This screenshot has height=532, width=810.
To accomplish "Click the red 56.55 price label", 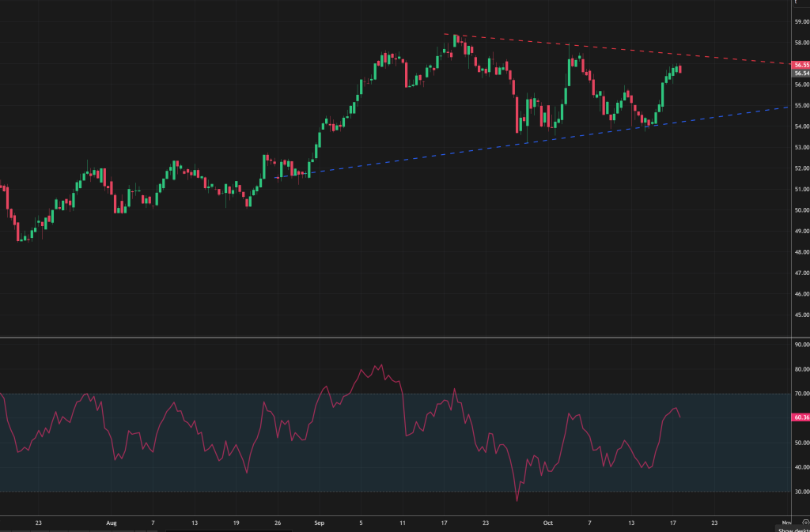I will 801,65.
